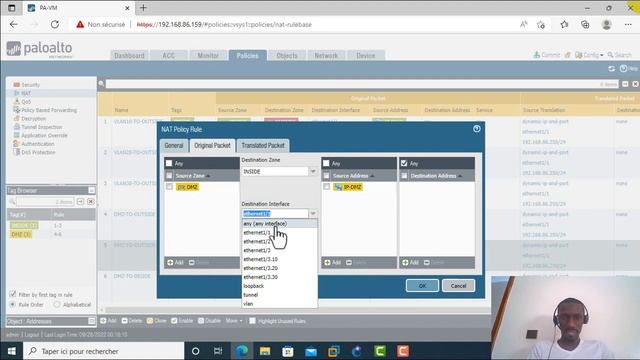Click the browser back arrow
The width and height of the screenshot is (640, 360).
click(x=13, y=24)
